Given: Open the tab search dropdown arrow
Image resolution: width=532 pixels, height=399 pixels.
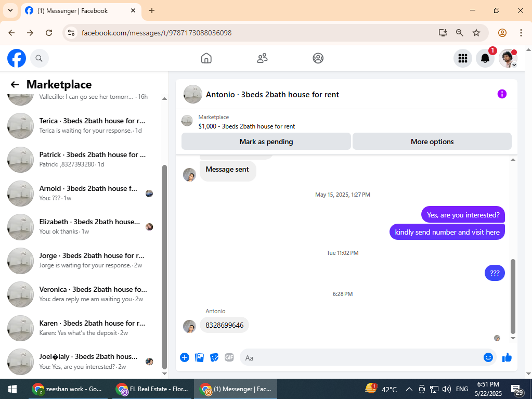Looking at the screenshot, I should [x=10, y=10].
